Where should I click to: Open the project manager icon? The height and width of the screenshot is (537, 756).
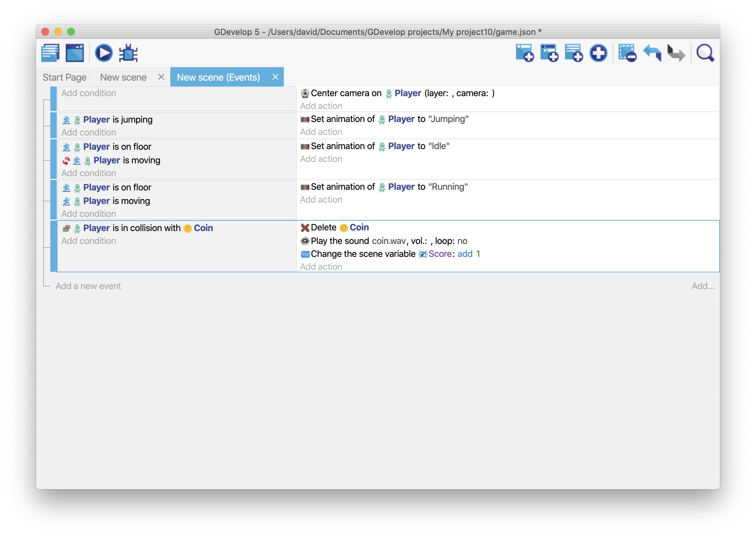[x=50, y=53]
